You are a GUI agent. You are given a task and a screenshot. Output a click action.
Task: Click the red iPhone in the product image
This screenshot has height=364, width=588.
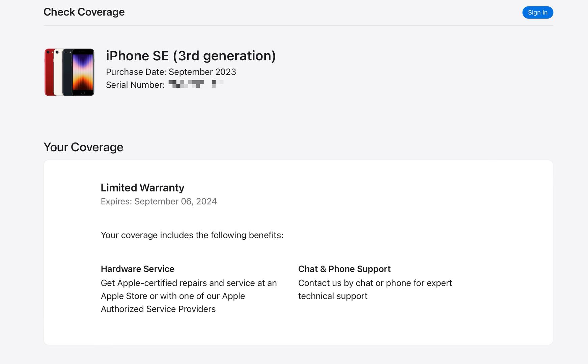point(49,72)
